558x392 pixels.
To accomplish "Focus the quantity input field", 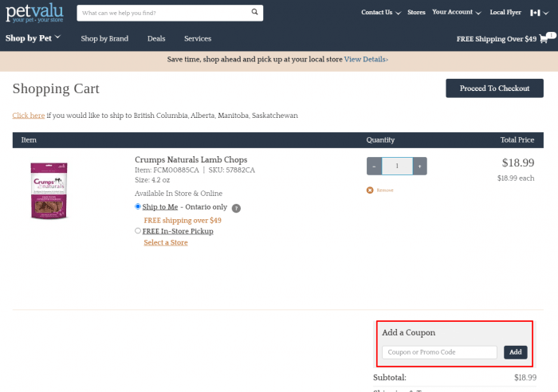I will tap(397, 166).
